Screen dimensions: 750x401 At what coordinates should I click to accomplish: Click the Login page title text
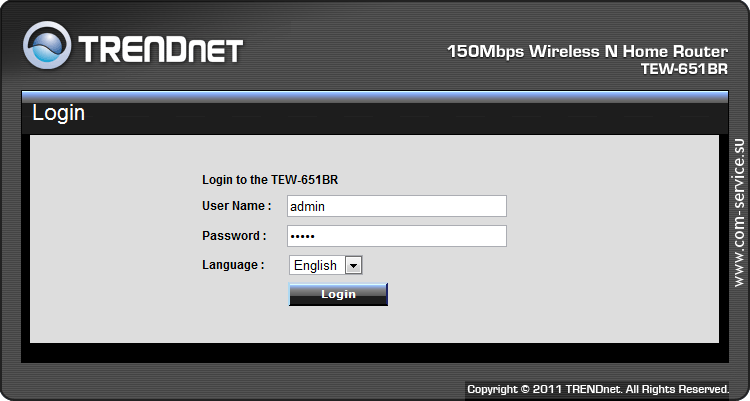(58, 113)
